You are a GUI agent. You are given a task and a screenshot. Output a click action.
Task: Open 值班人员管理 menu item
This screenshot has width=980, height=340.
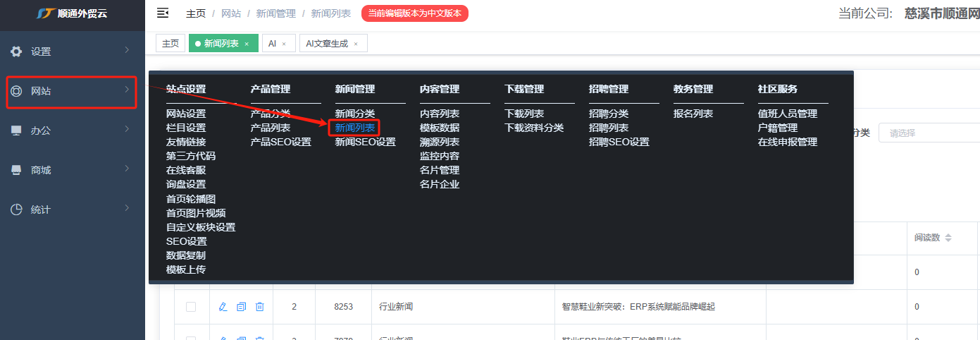(788, 114)
